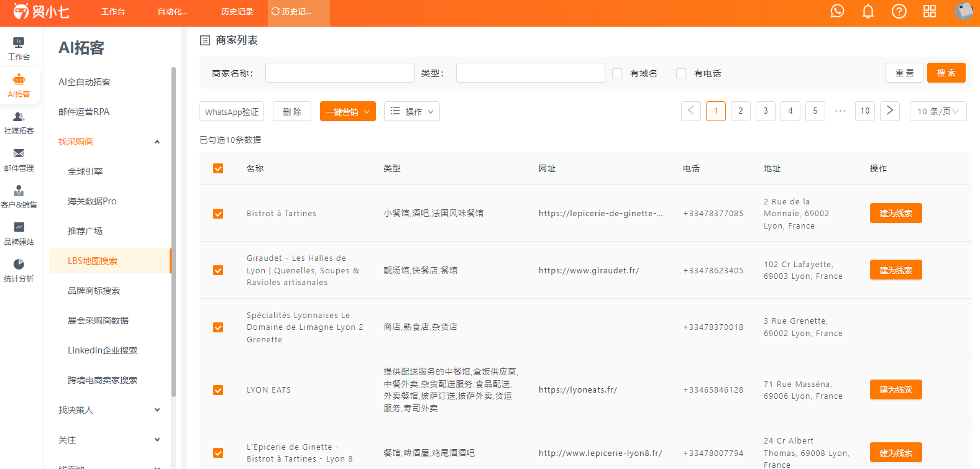The image size is (980, 469).
Task: Uncheck the Bistrot à Tartines row
Action: (218, 214)
